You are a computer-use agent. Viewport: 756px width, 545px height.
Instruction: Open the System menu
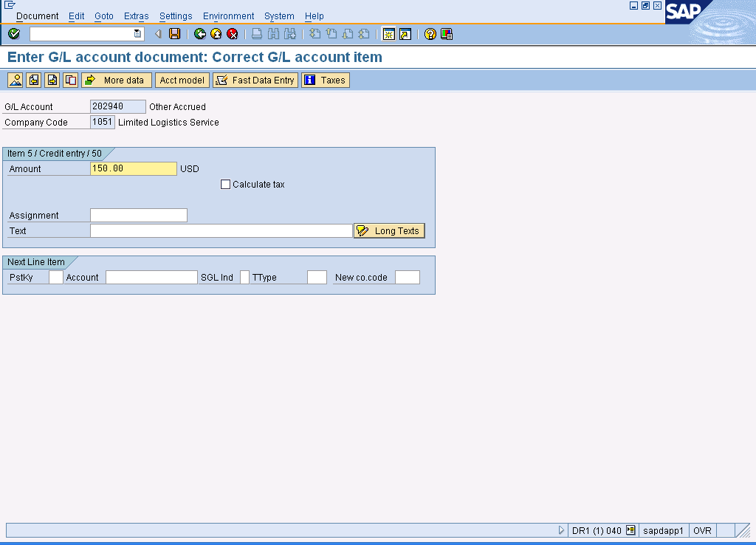[279, 16]
